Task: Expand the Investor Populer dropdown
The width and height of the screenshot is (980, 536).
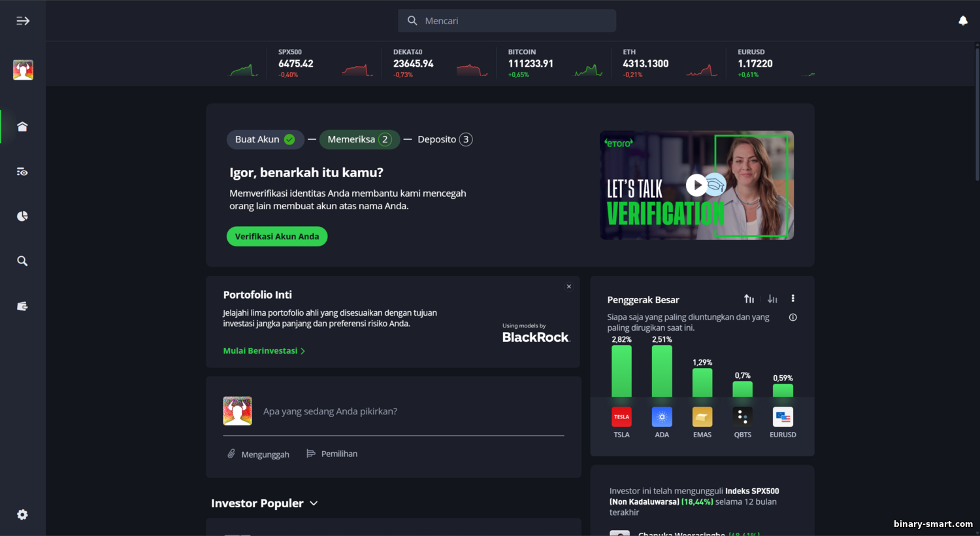Action: point(314,503)
